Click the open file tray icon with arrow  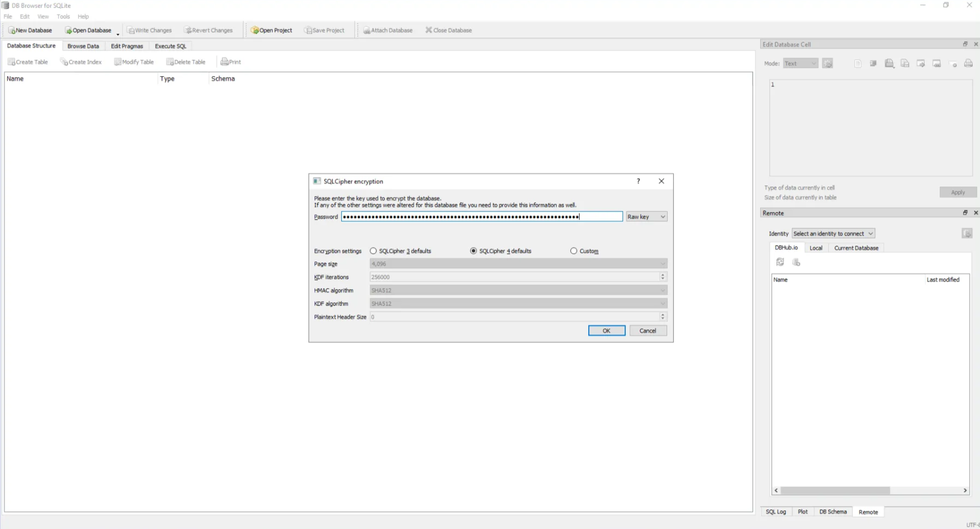(889, 64)
